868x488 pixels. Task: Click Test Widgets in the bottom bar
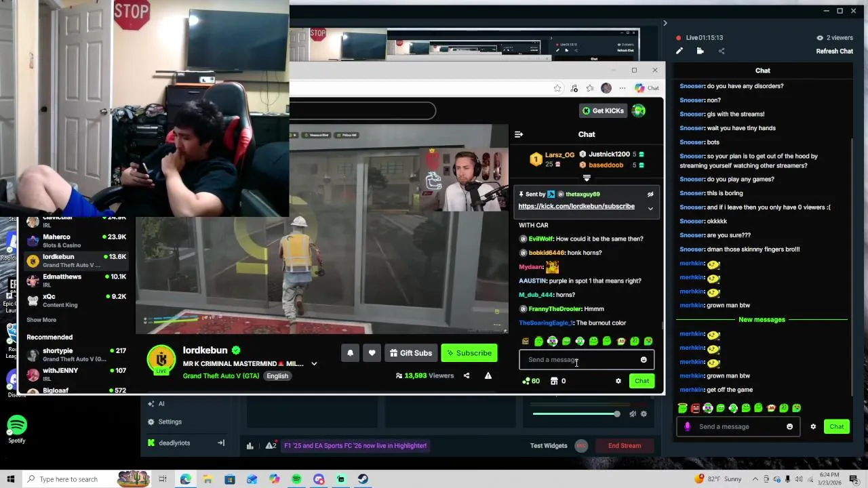[x=549, y=446]
